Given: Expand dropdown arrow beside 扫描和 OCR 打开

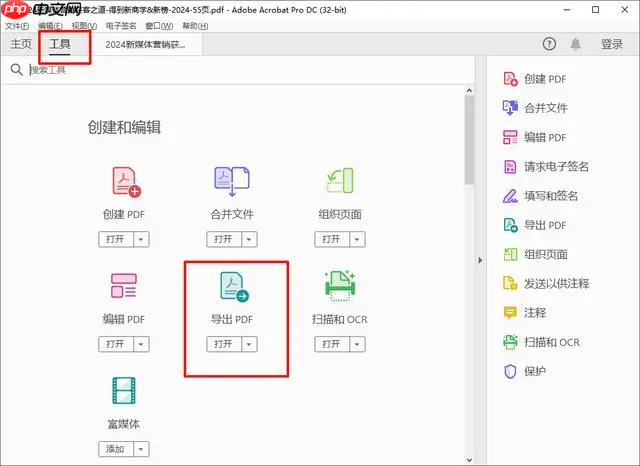Looking at the screenshot, I should coord(357,344).
